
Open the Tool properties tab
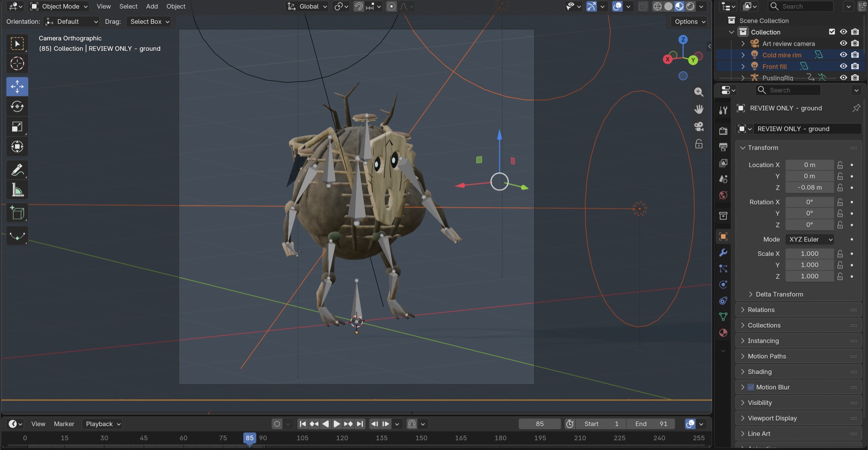(723, 111)
